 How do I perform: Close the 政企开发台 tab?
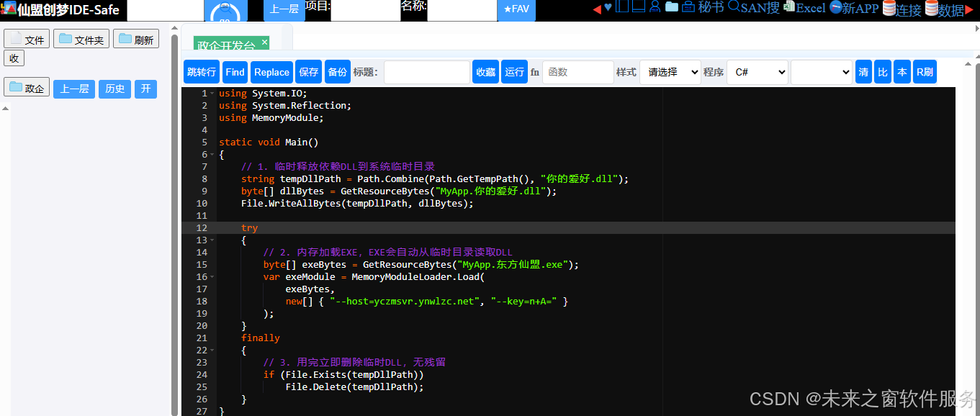pyautogui.click(x=264, y=42)
